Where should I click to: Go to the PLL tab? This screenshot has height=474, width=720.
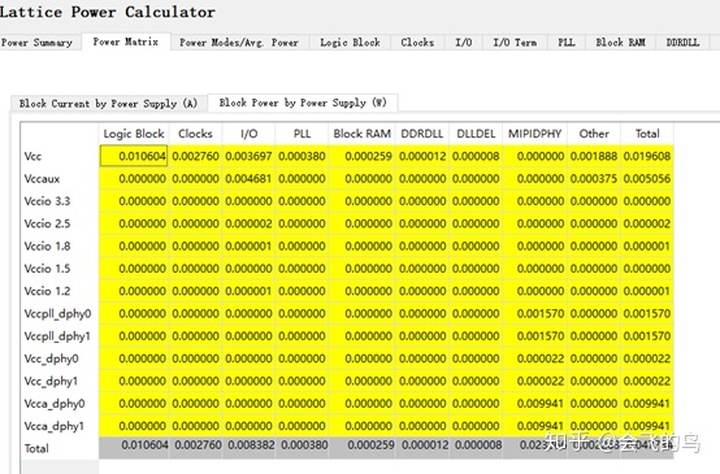[566, 42]
